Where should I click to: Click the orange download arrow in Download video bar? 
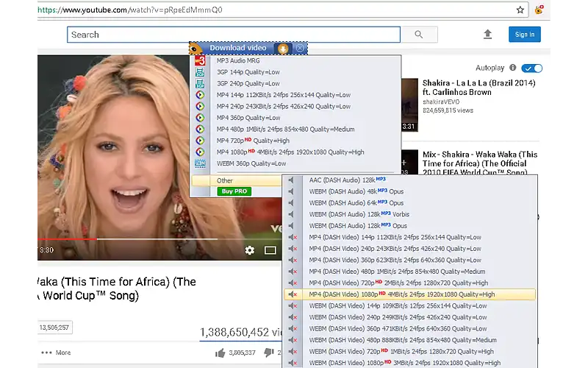pyautogui.click(x=283, y=48)
